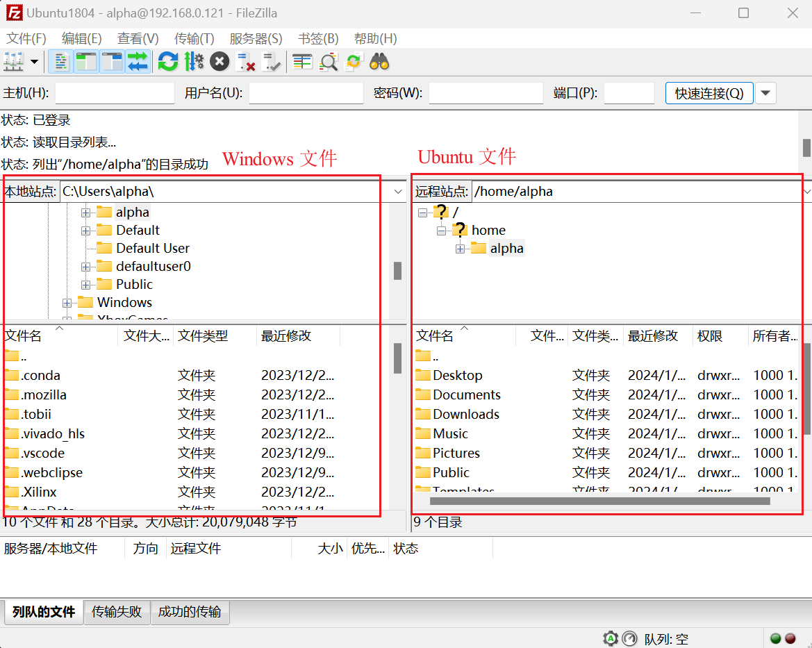Cancel current operation icon
Viewport: 812px width, 648px height.
pyautogui.click(x=219, y=62)
